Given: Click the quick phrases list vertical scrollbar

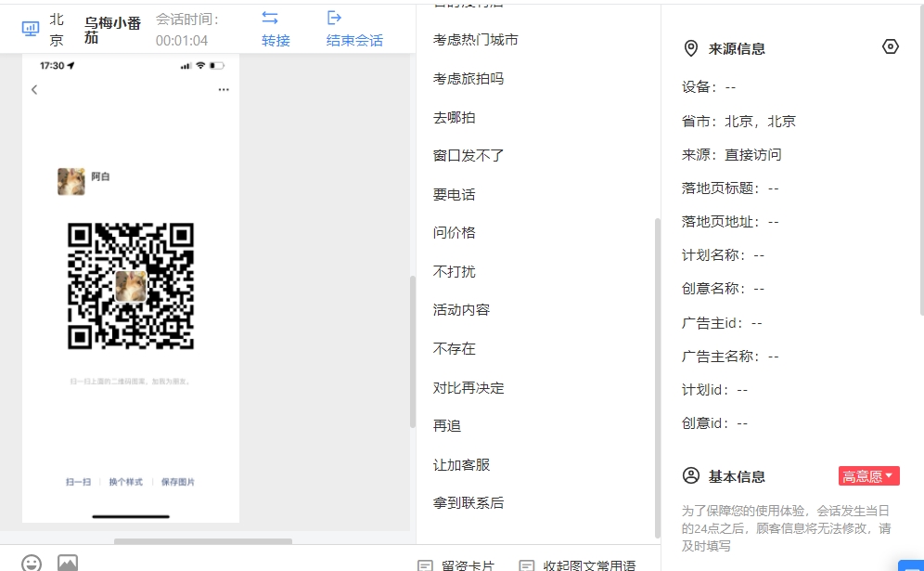Looking at the screenshot, I should tap(658, 378).
